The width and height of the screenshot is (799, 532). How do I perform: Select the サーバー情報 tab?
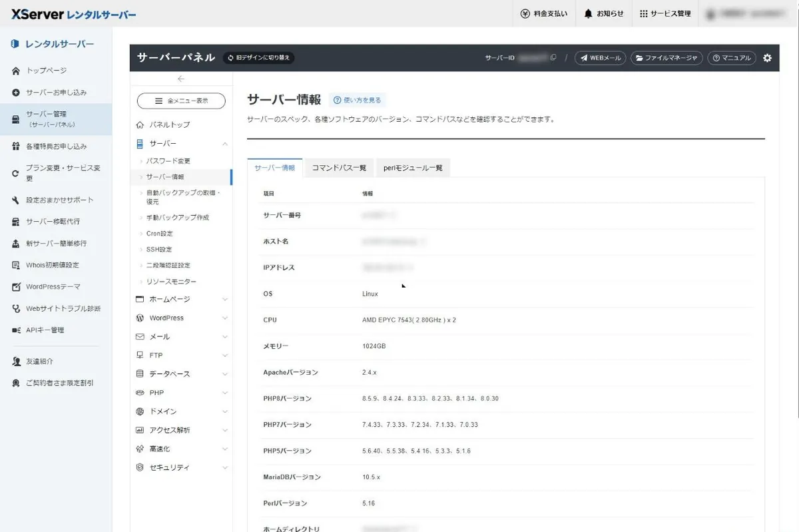coord(274,168)
